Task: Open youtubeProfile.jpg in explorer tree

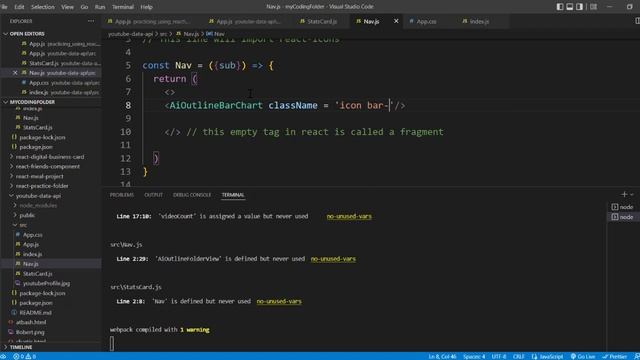Action: pyautogui.click(x=46, y=283)
